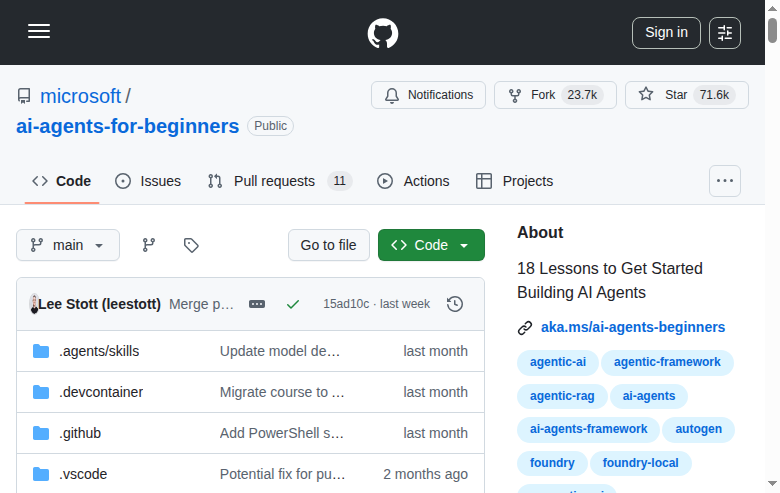The image size is (780, 493).
Task: Open commit 15ad10c link
Action: pos(346,304)
